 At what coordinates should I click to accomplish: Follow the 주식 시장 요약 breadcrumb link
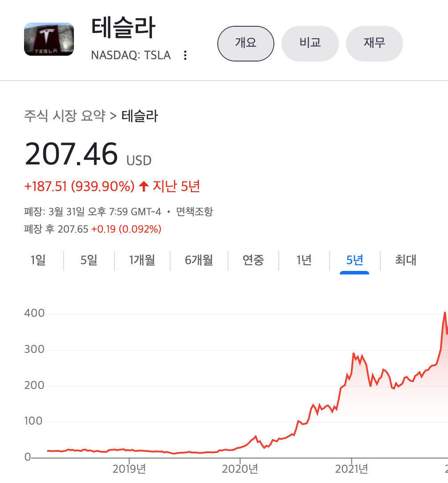65,116
